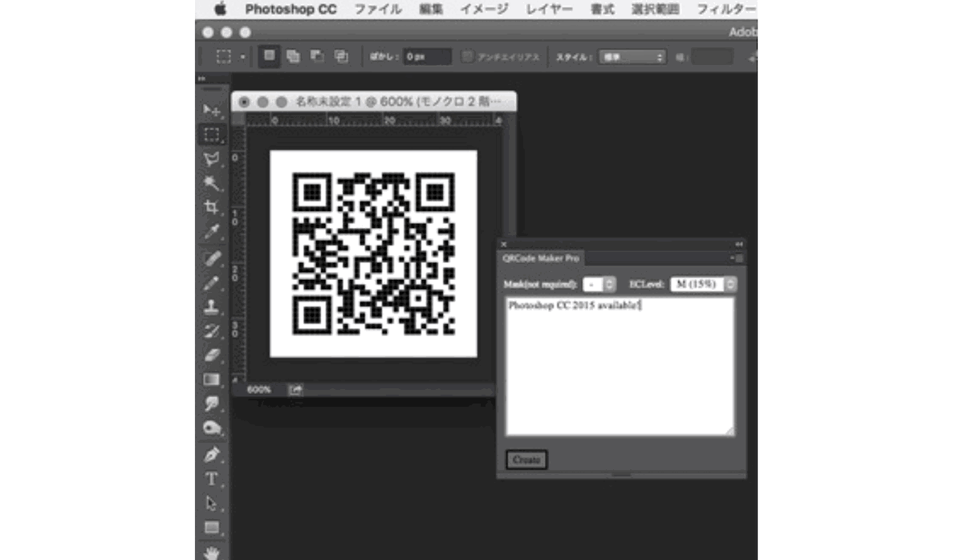
Task: Select the Move tool
Action: pos(212,110)
